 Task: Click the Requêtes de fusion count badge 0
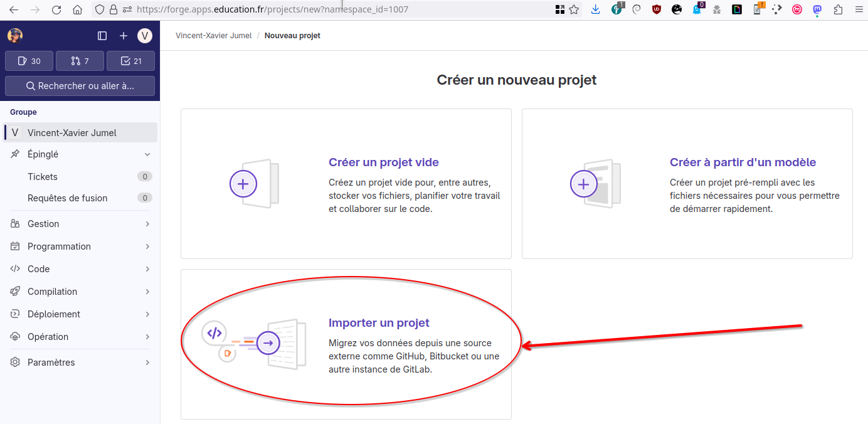pos(145,198)
